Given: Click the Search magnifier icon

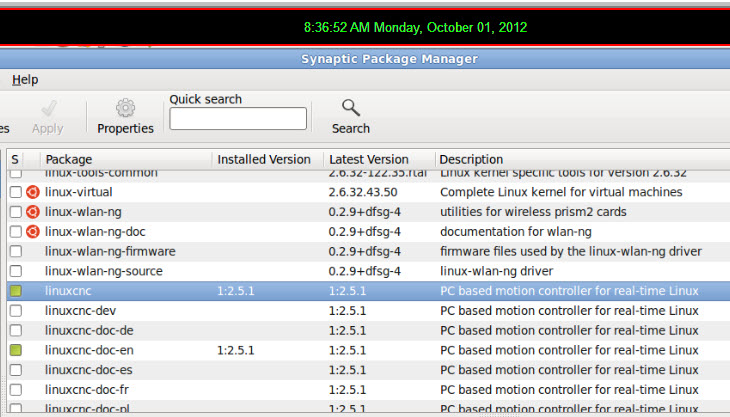Looking at the screenshot, I should click(351, 108).
